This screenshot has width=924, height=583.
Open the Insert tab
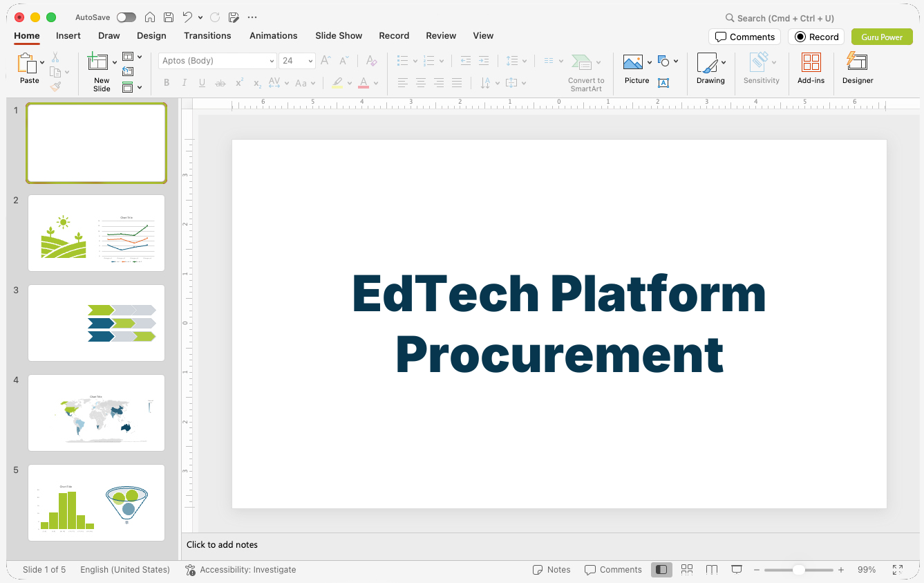pos(68,36)
